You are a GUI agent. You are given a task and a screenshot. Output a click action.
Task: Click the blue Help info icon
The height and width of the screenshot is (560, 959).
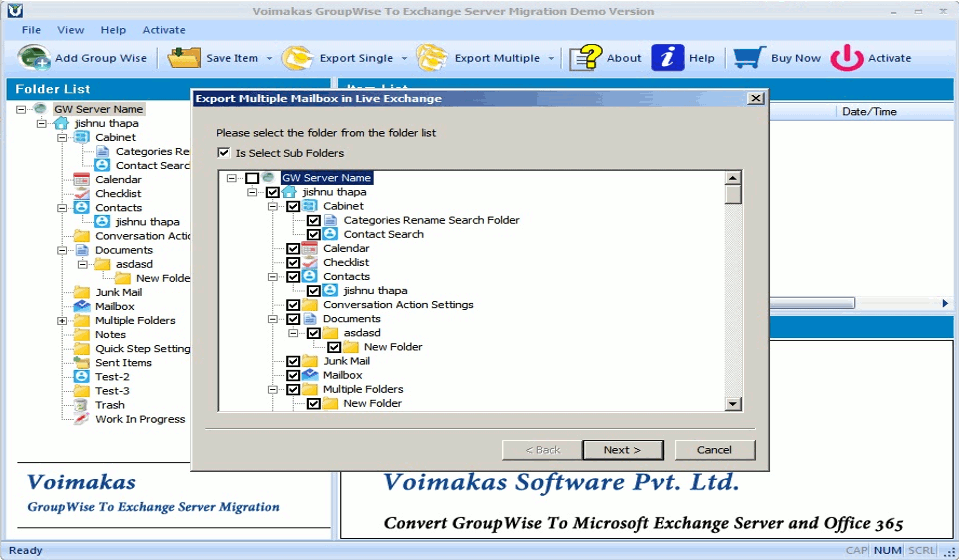coord(667,57)
